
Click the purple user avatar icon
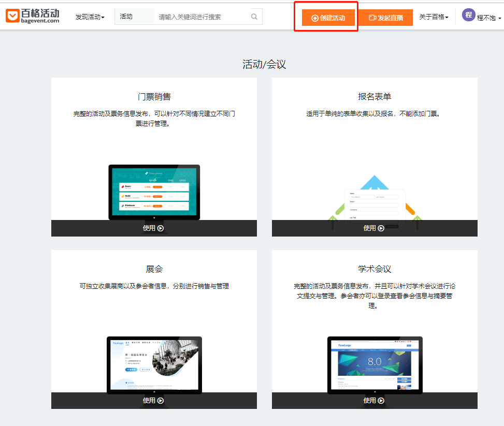coord(468,15)
